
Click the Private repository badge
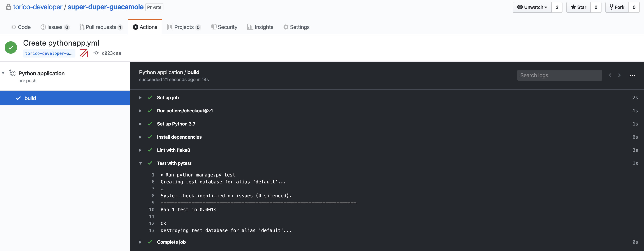pyautogui.click(x=154, y=7)
